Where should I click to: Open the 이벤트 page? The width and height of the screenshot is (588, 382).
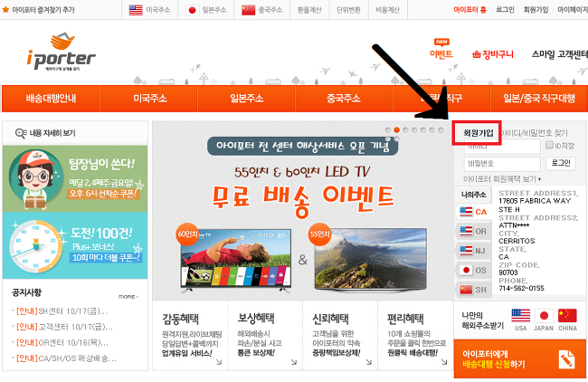(441, 54)
